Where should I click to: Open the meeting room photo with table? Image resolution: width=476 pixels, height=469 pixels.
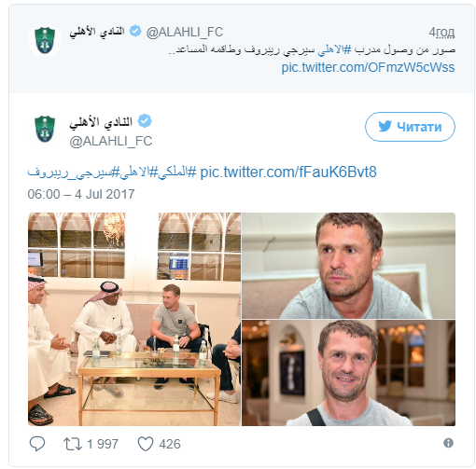[134, 319]
